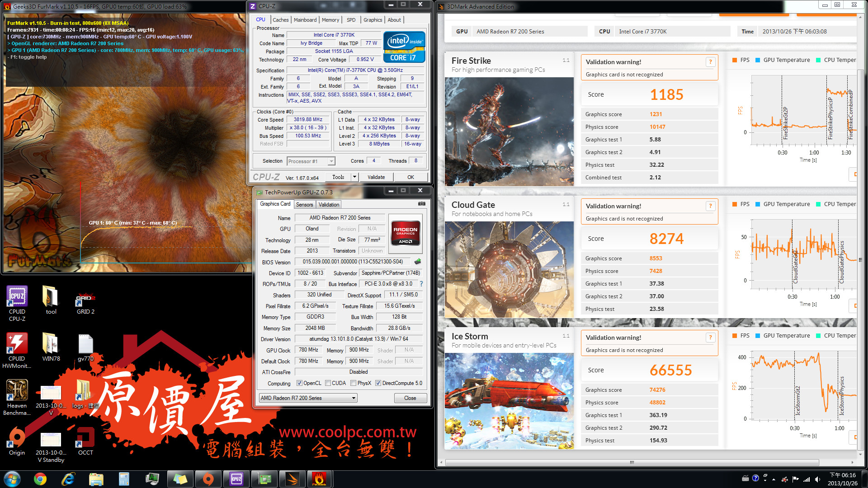Click the taskbar clock showing 06:16

point(842,479)
